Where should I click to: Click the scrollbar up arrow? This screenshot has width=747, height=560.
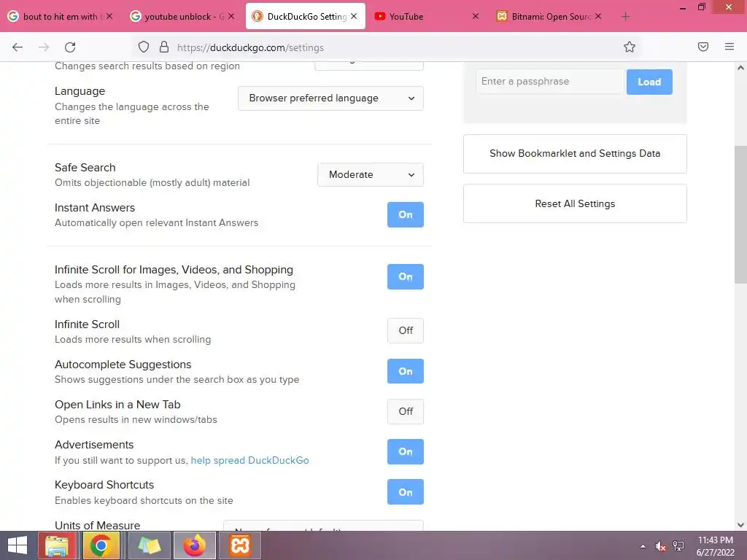pyautogui.click(x=740, y=68)
